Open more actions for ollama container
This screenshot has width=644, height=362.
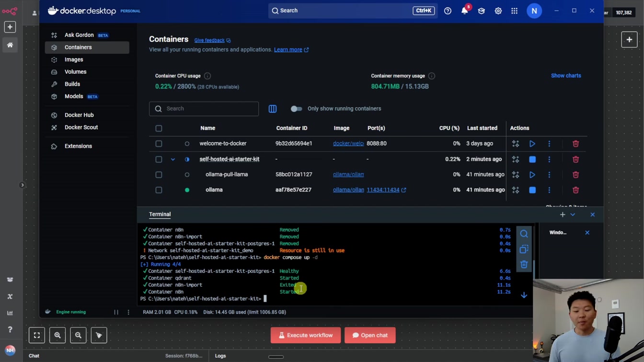tap(549, 190)
